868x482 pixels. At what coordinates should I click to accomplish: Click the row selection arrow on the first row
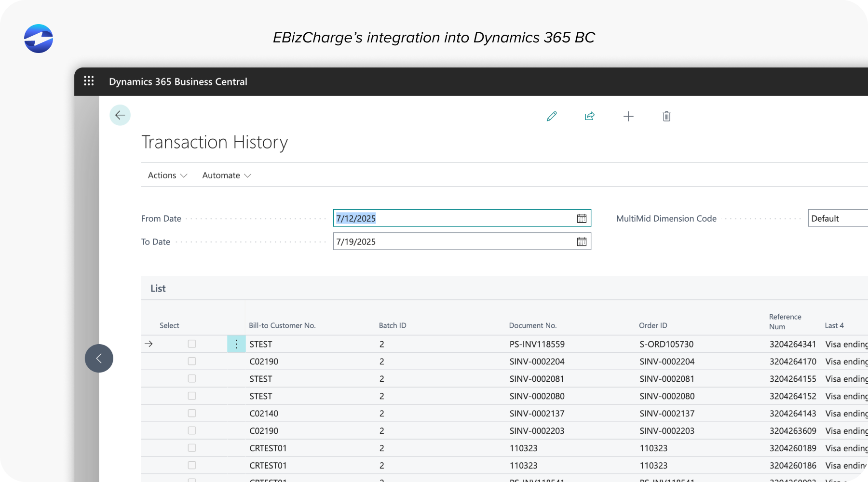click(x=149, y=344)
